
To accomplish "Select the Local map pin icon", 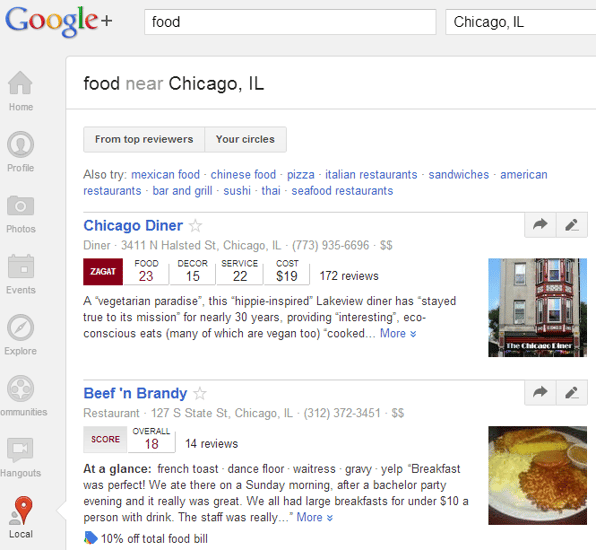I will click(23, 510).
